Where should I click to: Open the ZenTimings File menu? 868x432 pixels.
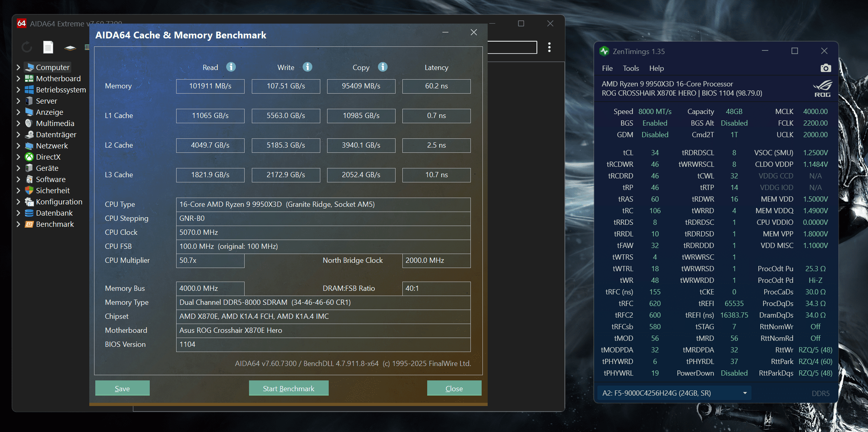pos(607,68)
